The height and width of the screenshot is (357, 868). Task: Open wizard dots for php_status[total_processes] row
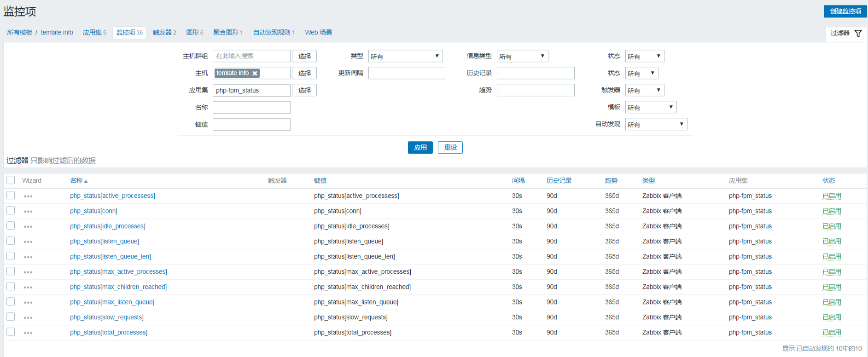[28, 333]
